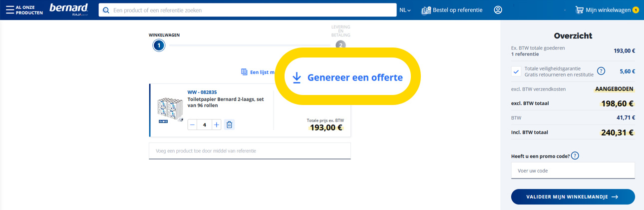This screenshot has height=210, width=644.
Task: Click the list icon beside 'Een lijst'
Action: [x=244, y=72]
